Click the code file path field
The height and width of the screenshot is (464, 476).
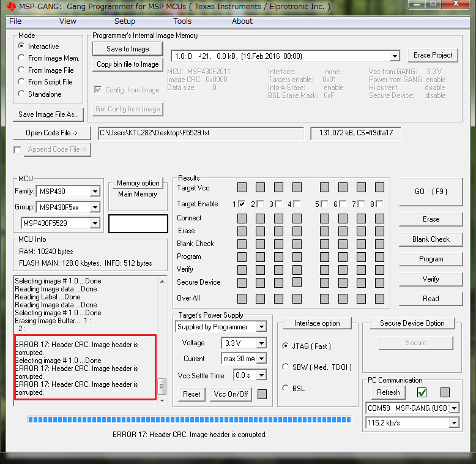(201, 133)
